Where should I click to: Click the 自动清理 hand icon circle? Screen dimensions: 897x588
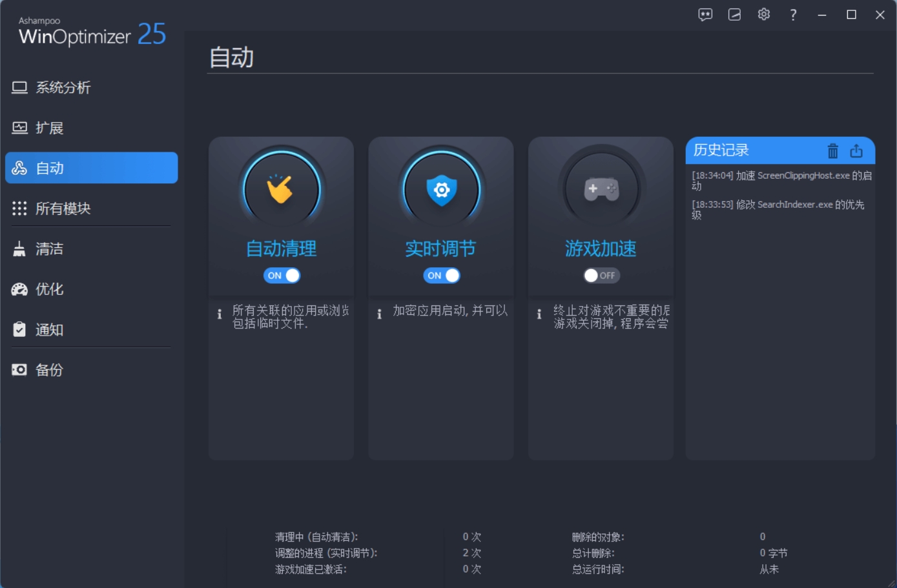[x=282, y=190]
